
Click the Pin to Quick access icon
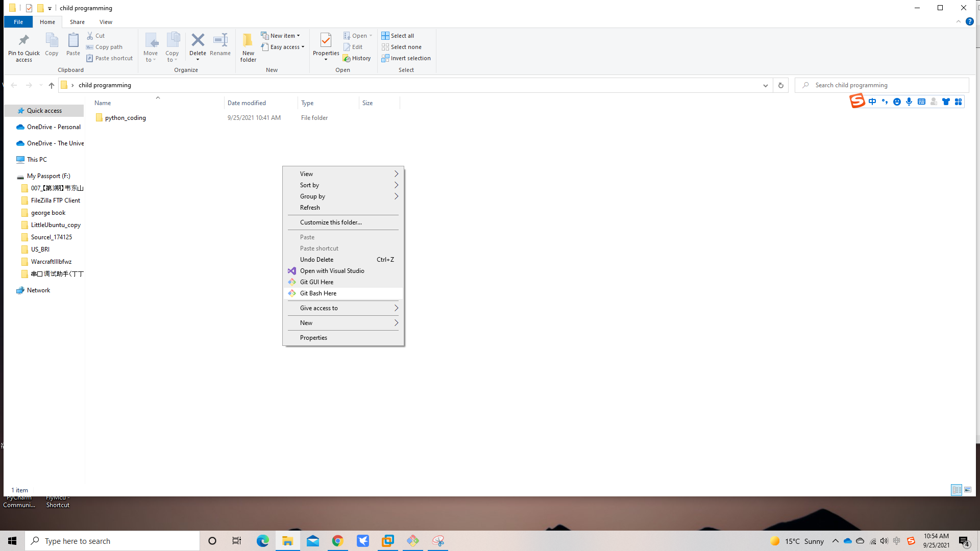point(23,41)
